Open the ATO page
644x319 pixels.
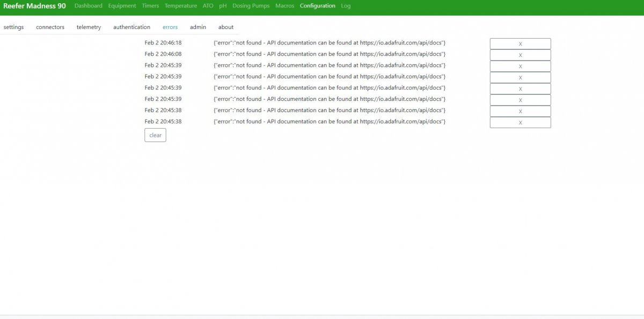click(208, 6)
